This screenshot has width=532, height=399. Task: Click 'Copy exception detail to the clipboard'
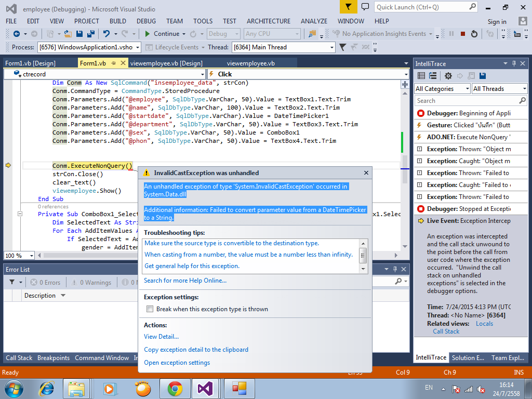[x=196, y=350]
